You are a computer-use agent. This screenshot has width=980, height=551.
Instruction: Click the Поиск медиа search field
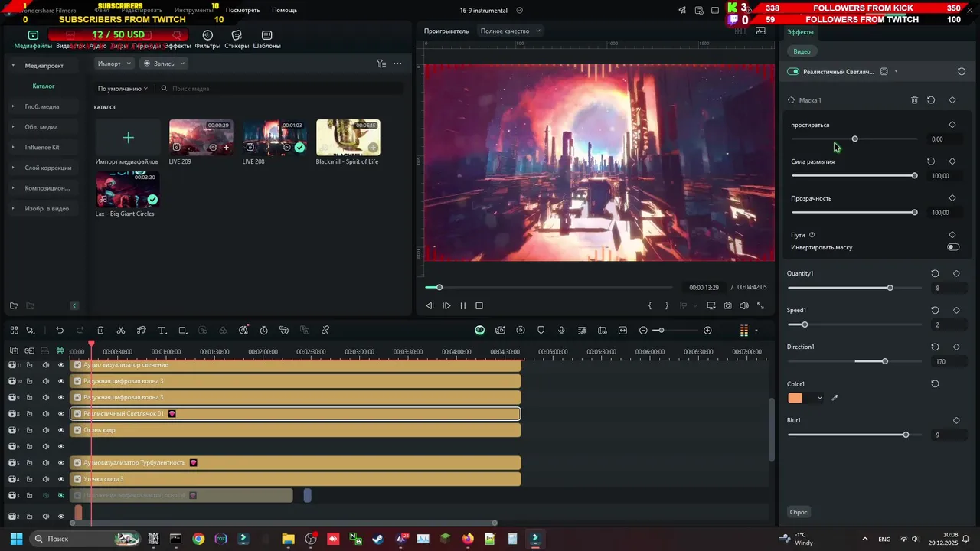[x=280, y=89]
